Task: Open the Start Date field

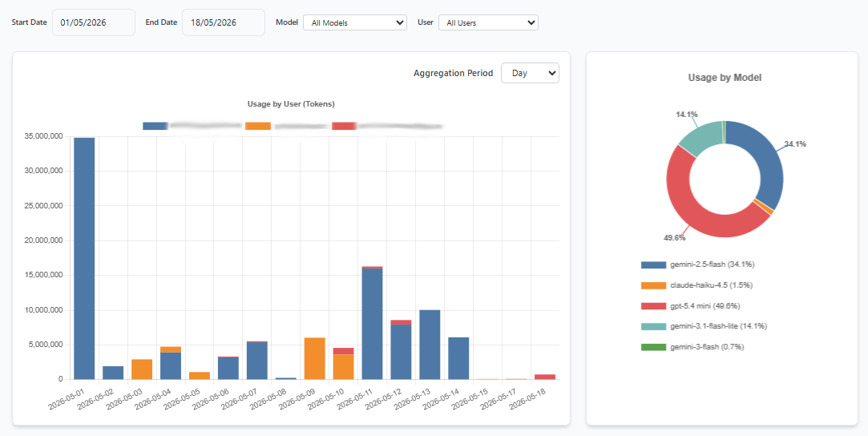Action: 94,22
